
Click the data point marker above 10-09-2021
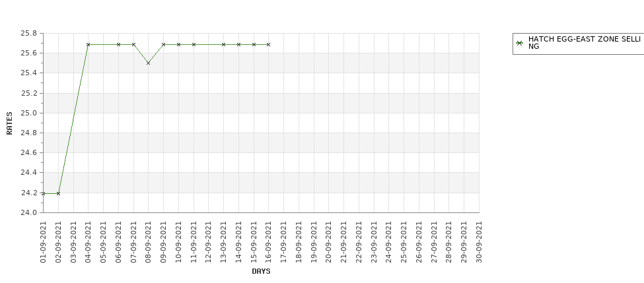(178, 44)
